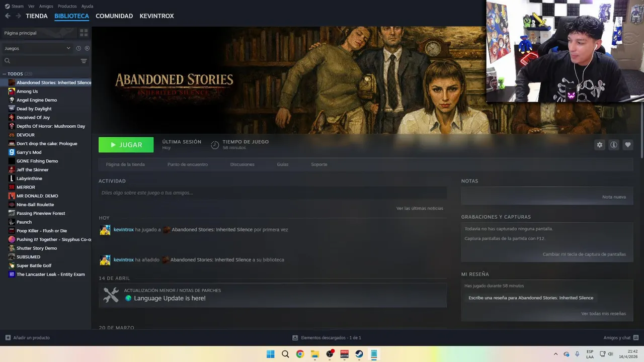Screen dimensions: 644x362
Task: Click the green JUGAR button
Action: pos(126,145)
